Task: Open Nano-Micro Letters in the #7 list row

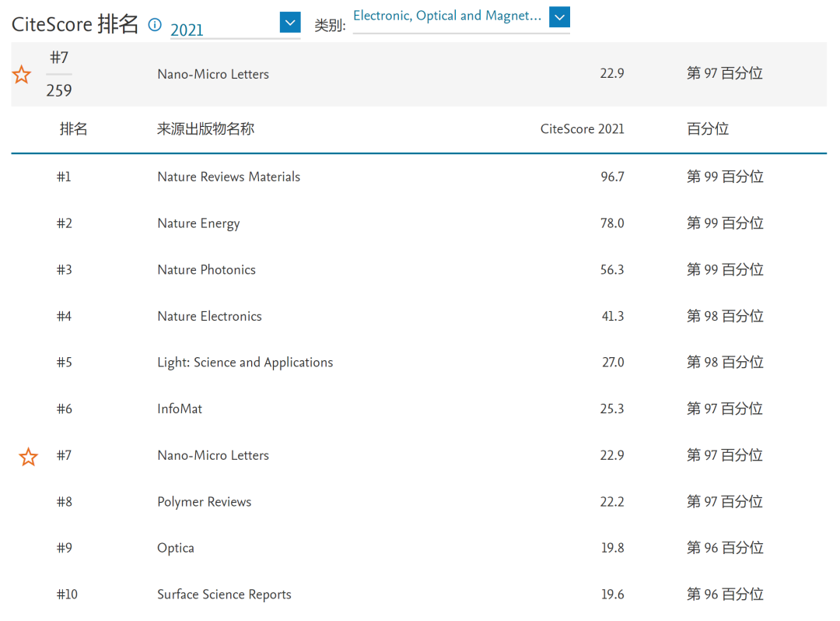Action: (213, 455)
